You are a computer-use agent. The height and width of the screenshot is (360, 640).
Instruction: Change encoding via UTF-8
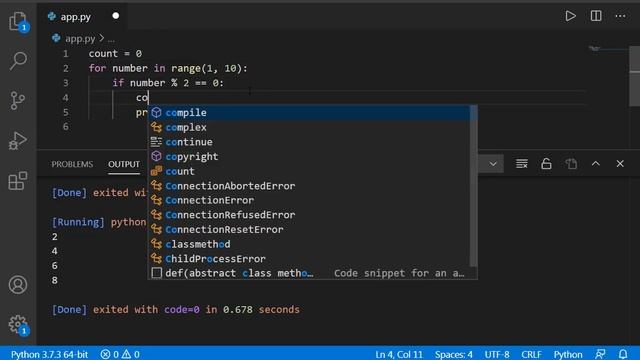coord(497,354)
